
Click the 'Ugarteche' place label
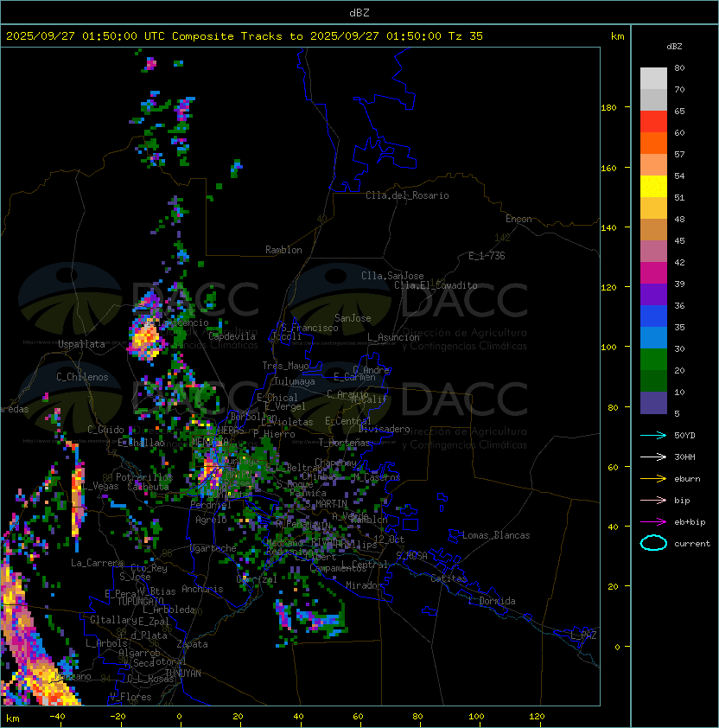click(x=213, y=548)
